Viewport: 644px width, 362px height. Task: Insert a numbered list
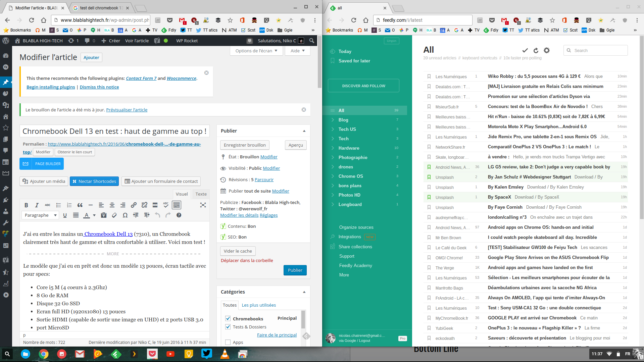(x=69, y=205)
